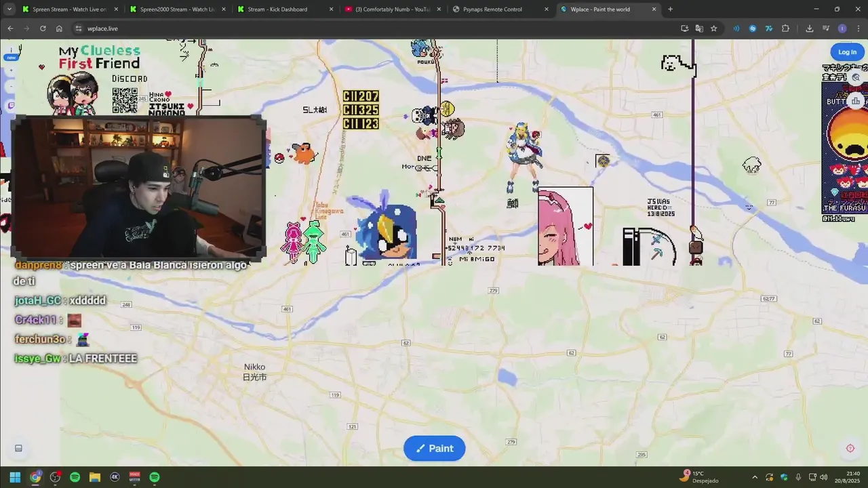Image resolution: width=868 pixels, height=488 pixels.
Task: Open the first Spotify taskbar icon
Action: pyautogui.click(x=75, y=477)
